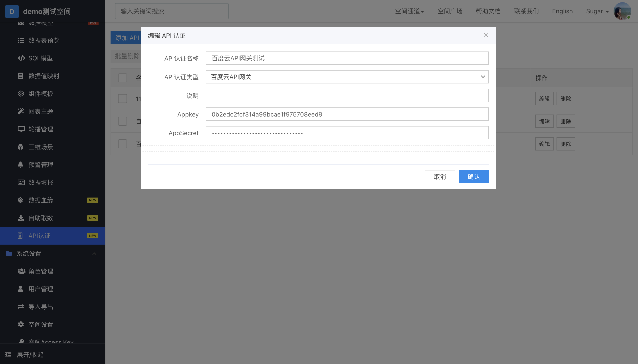Click the 自助取数 download icon
Viewport: 638px width, 364px height.
(x=21, y=218)
